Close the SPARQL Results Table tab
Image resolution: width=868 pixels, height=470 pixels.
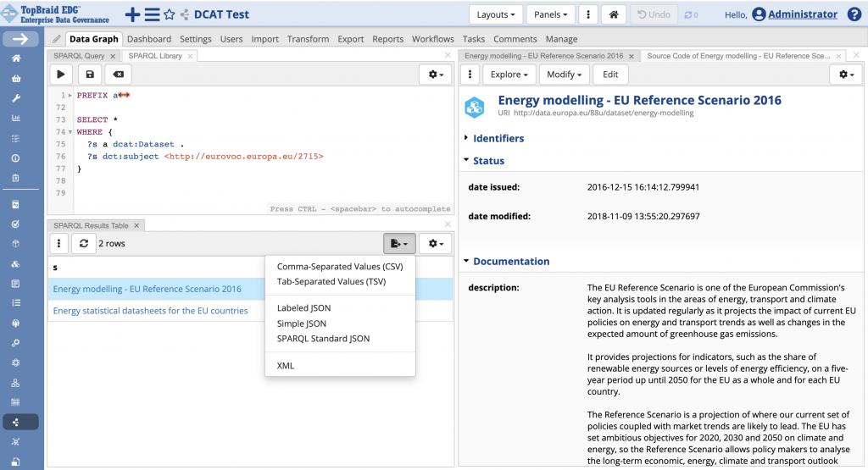click(x=136, y=225)
